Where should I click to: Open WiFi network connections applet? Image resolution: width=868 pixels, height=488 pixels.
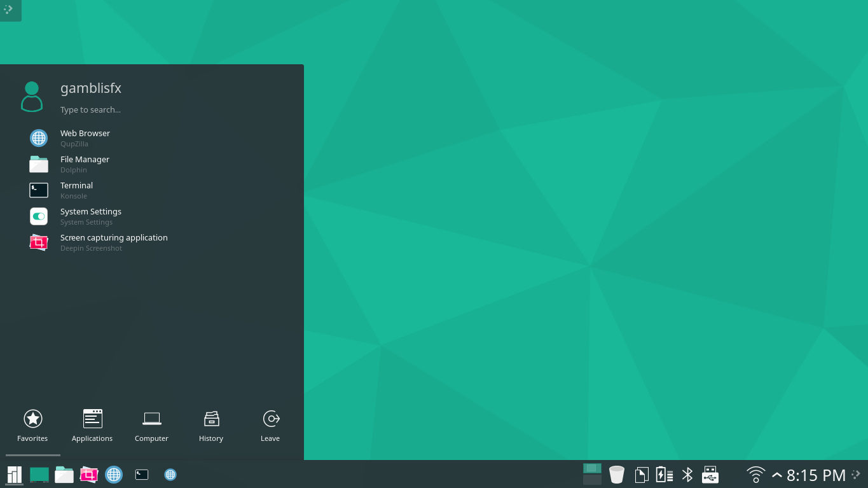pyautogui.click(x=755, y=475)
